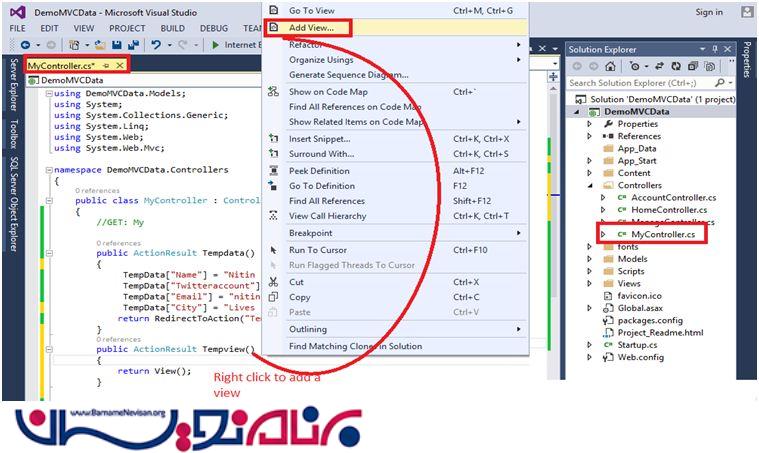This screenshot has width=759, height=453.
Task: Open the Properties side tab
Action: point(747,60)
